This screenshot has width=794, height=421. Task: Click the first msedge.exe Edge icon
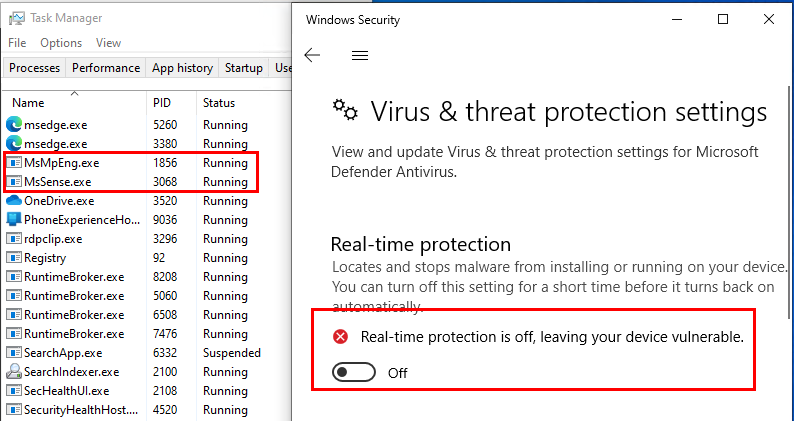[14, 125]
